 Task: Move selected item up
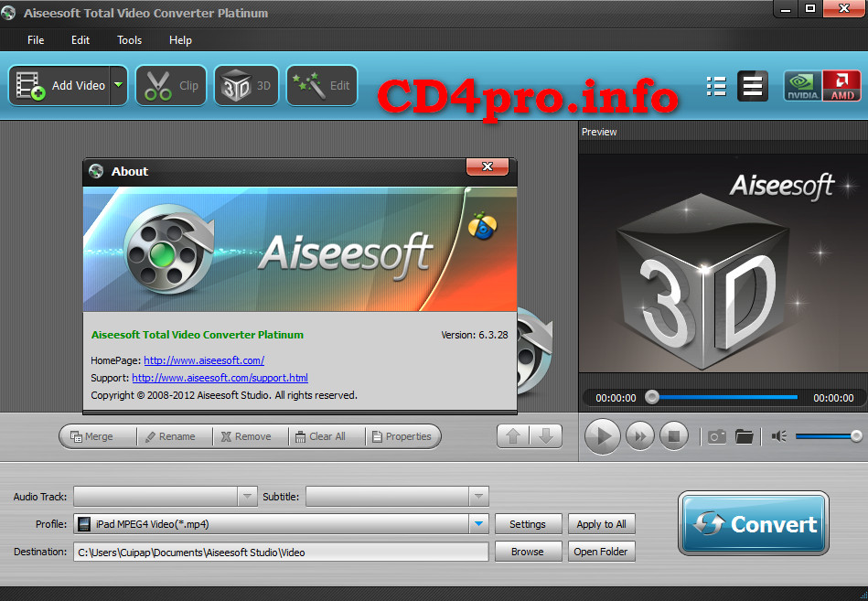513,436
